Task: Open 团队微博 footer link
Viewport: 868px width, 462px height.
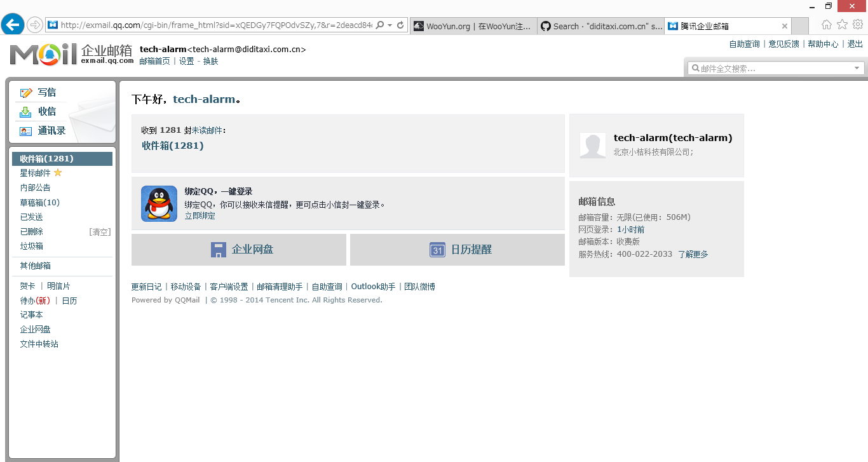Action: [x=420, y=287]
